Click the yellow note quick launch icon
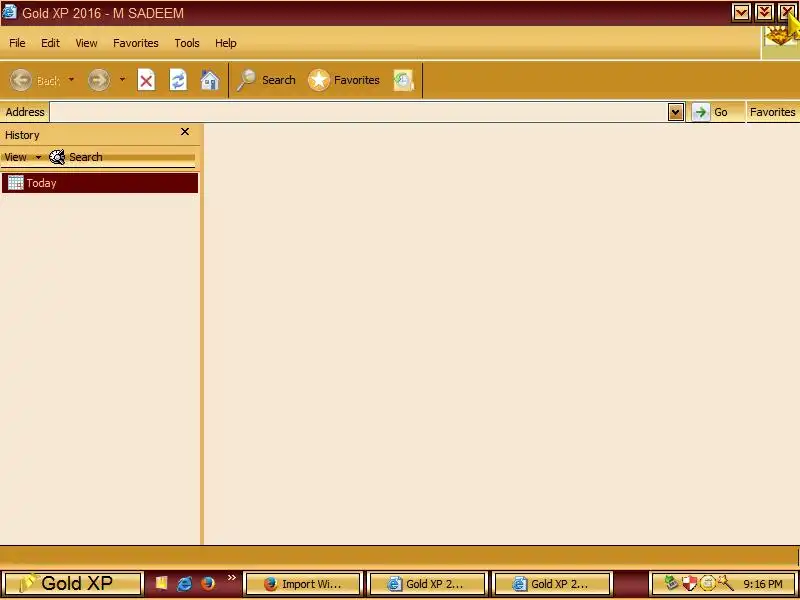Screen dimensions: 800x600 pos(161,583)
